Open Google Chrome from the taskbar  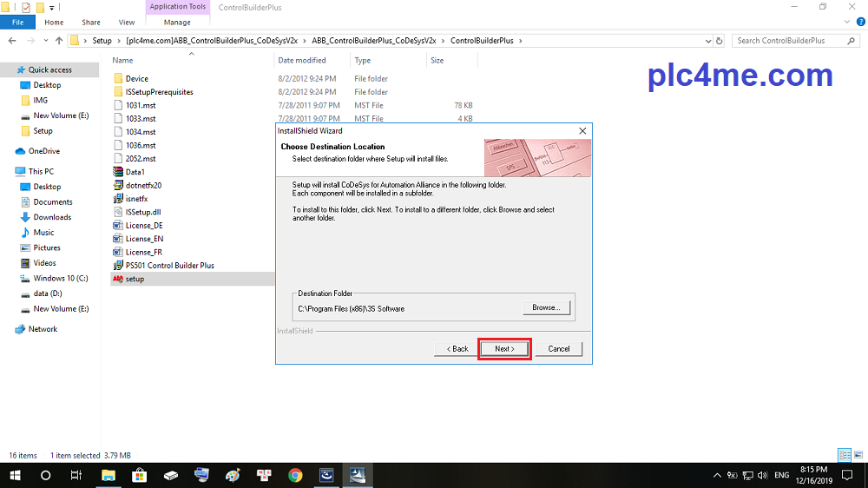(295, 475)
